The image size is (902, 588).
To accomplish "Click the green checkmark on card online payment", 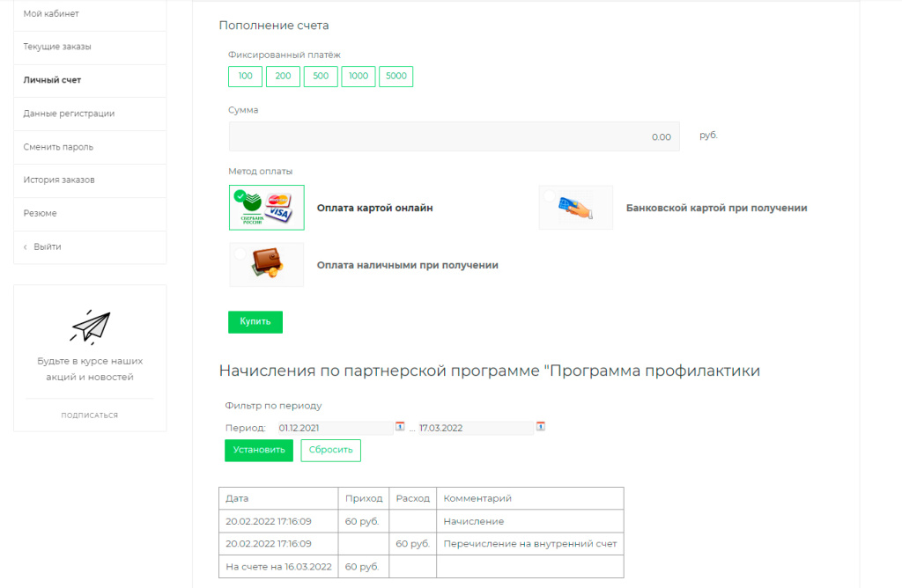I will click(241, 195).
